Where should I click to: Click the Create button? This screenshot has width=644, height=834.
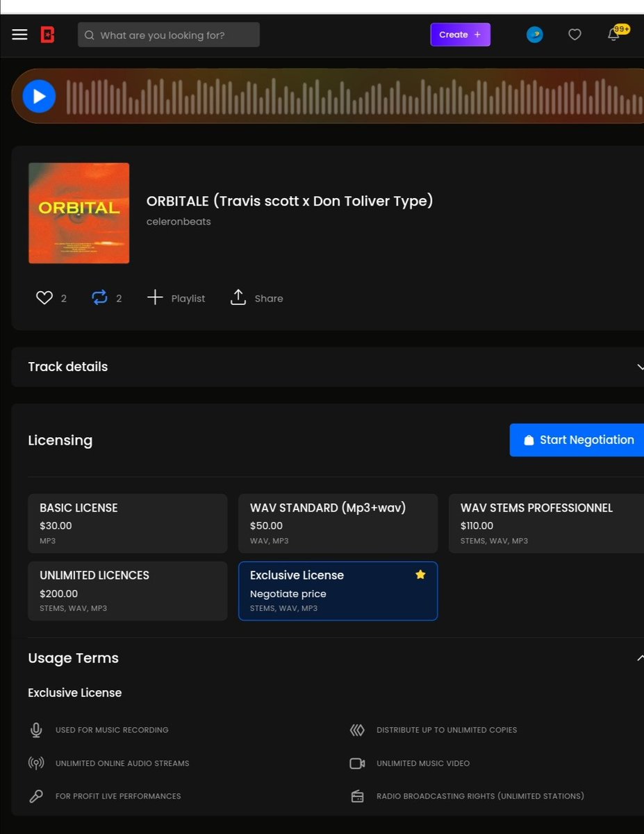(x=460, y=34)
